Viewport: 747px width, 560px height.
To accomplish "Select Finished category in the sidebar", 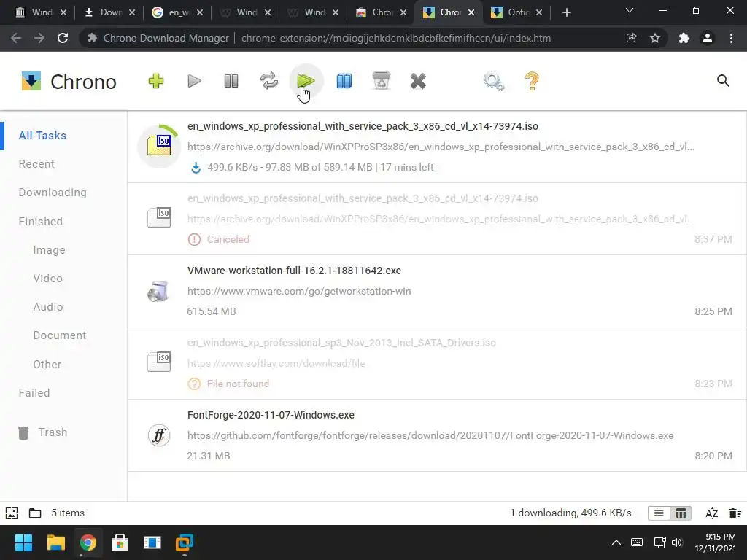I will click(x=41, y=222).
